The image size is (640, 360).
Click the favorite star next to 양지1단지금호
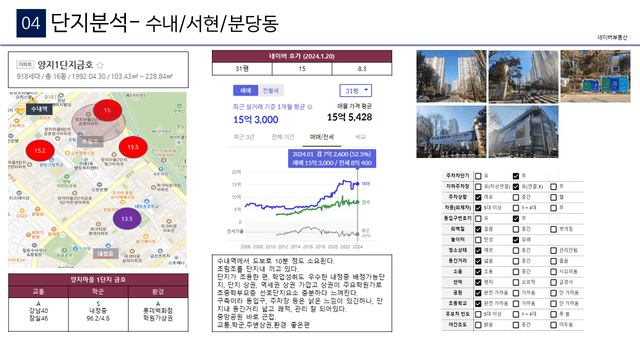coord(100,65)
